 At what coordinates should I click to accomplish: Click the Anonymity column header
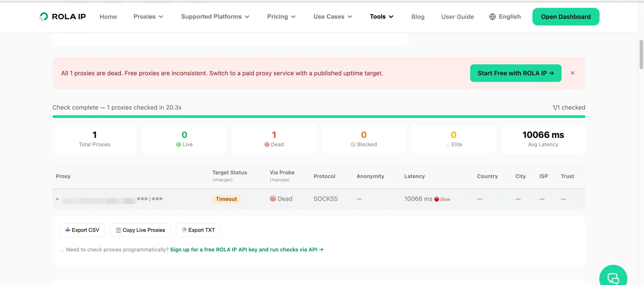point(370,176)
